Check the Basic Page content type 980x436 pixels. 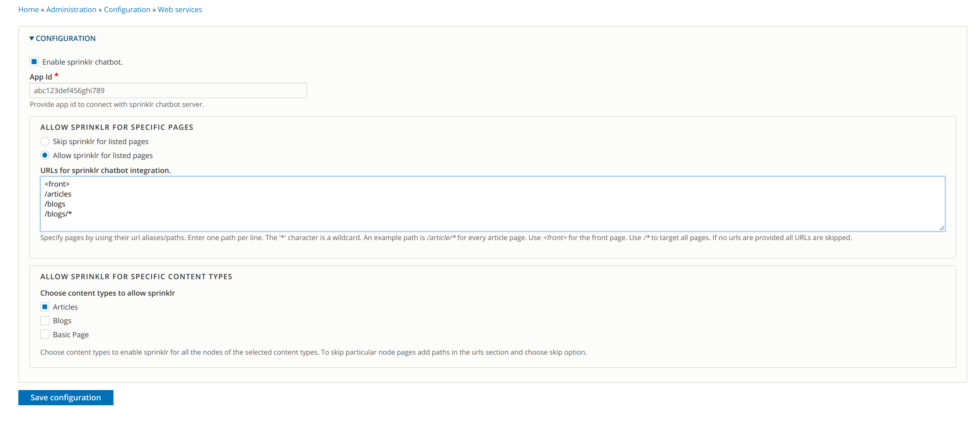click(x=45, y=334)
